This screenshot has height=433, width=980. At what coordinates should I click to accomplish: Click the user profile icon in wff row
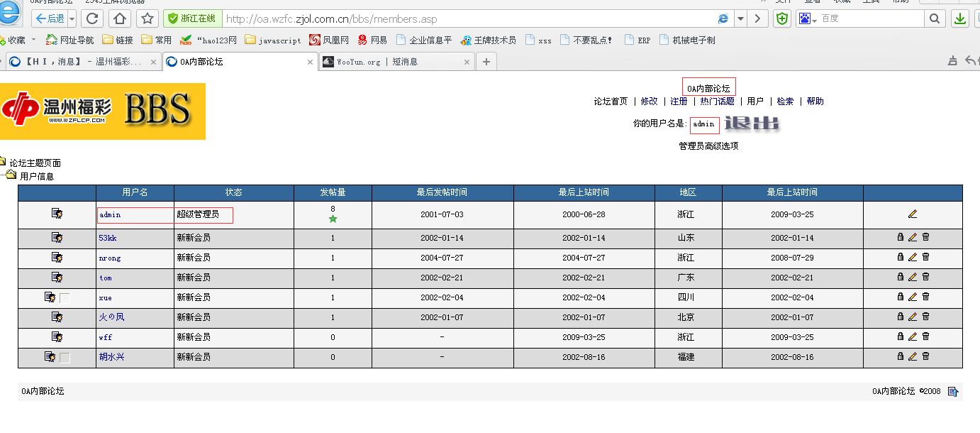57,336
